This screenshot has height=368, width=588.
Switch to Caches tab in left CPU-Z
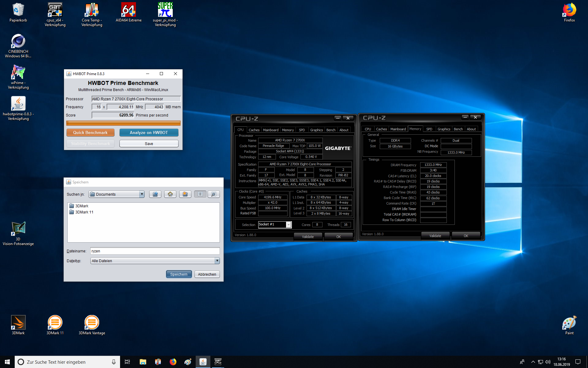pos(254,130)
